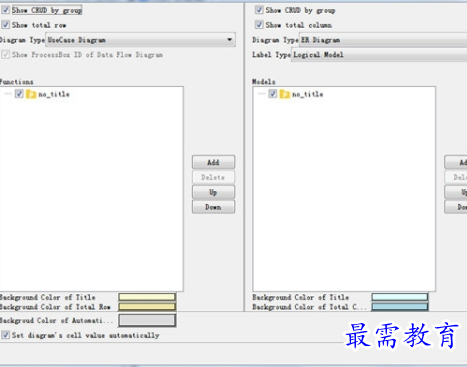Click Delete button beside Functions list
The height and width of the screenshot is (367, 467).
pos(213,177)
